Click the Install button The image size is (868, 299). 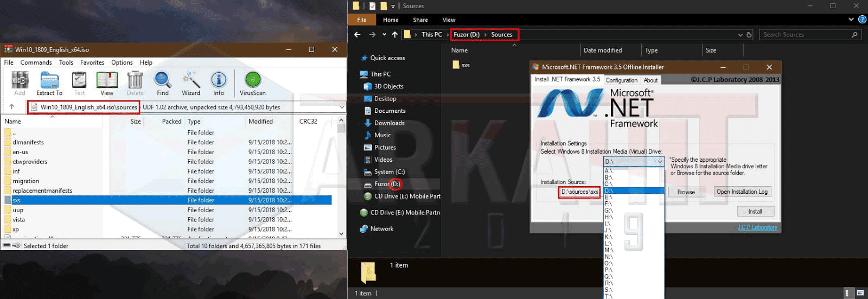pyautogui.click(x=755, y=212)
